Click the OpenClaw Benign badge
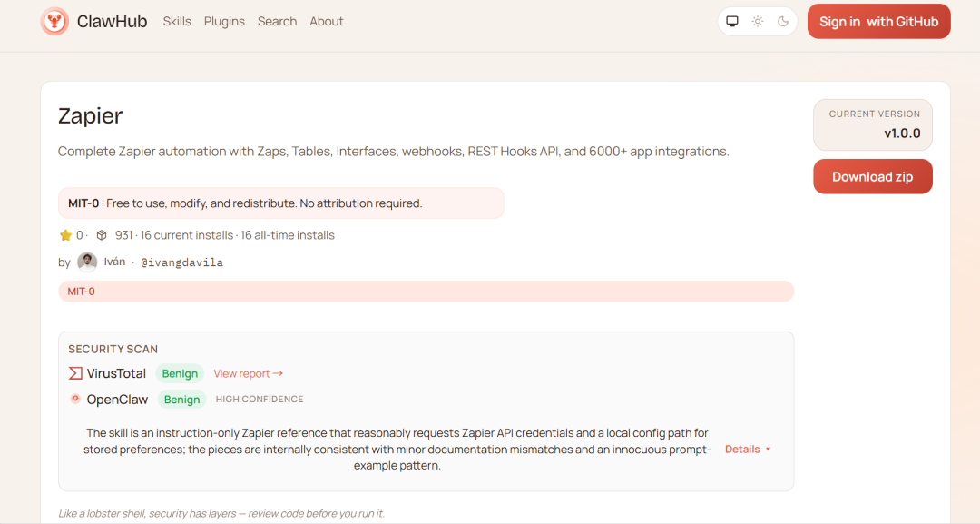The image size is (980, 524). coord(181,400)
